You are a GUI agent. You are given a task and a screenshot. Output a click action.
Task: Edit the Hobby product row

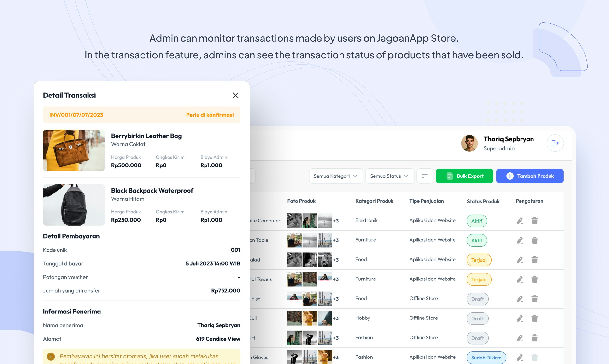pos(520,318)
